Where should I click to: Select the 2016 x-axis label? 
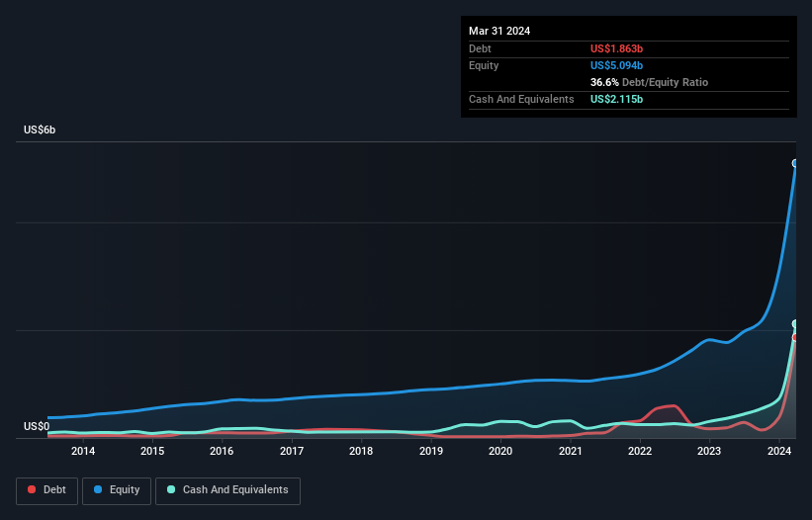coord(222,451)
